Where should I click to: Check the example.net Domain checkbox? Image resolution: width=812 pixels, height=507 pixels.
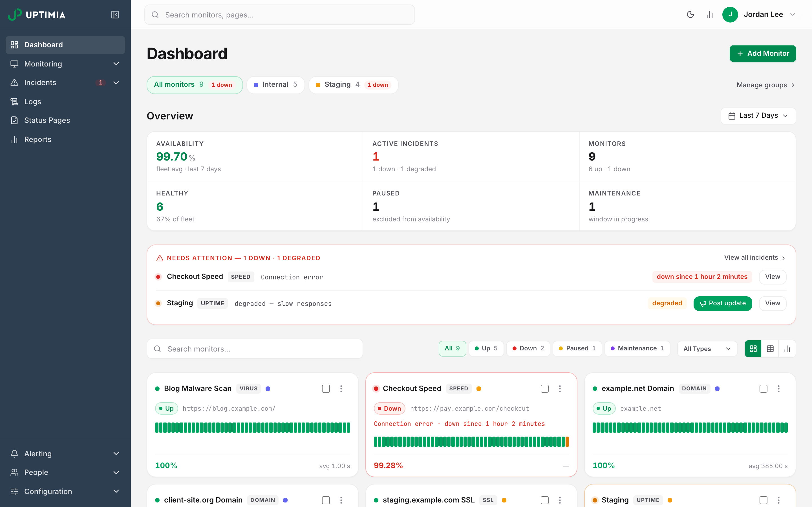(763, 389)
